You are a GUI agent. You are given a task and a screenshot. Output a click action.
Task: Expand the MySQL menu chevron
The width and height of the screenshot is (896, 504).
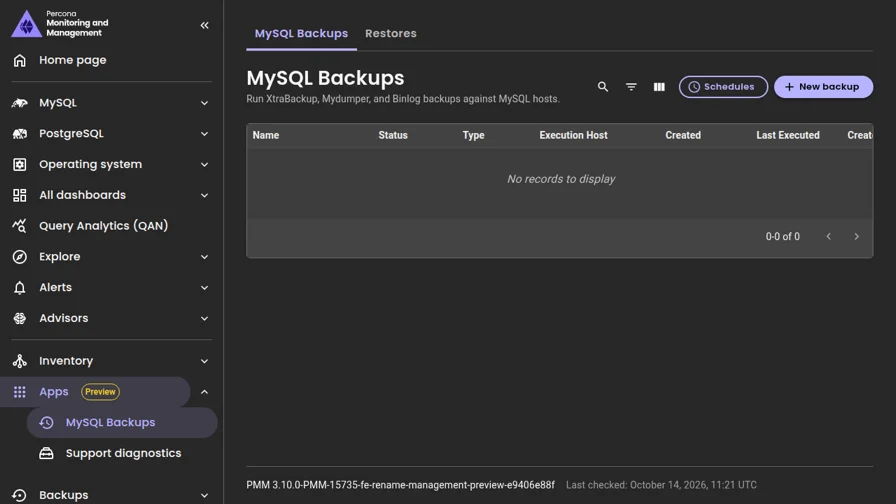pyautogui.click(x=204, y=103)
